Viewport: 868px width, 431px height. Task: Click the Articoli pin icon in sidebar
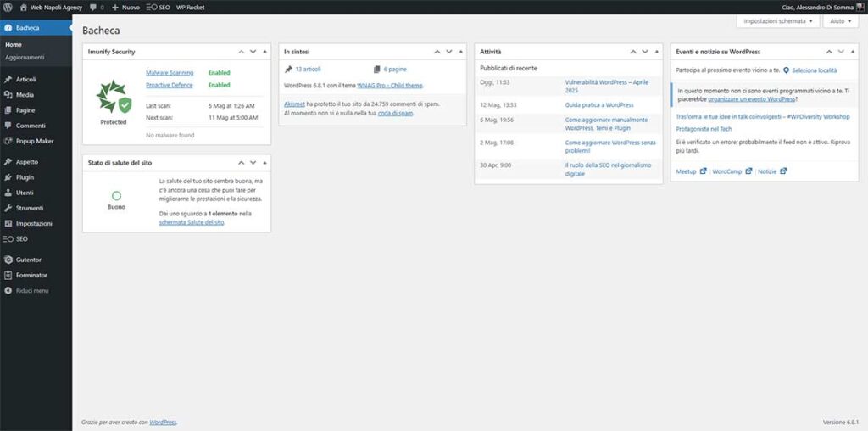8,79
